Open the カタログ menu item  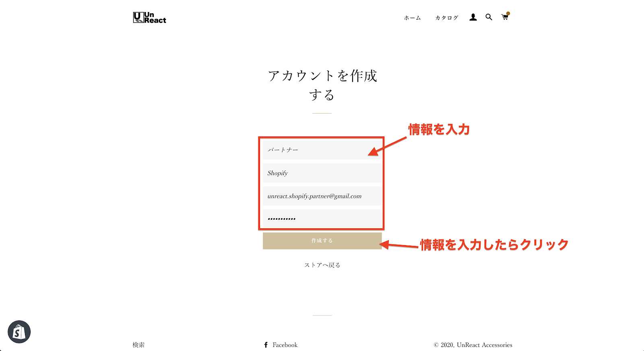point(446,18)
